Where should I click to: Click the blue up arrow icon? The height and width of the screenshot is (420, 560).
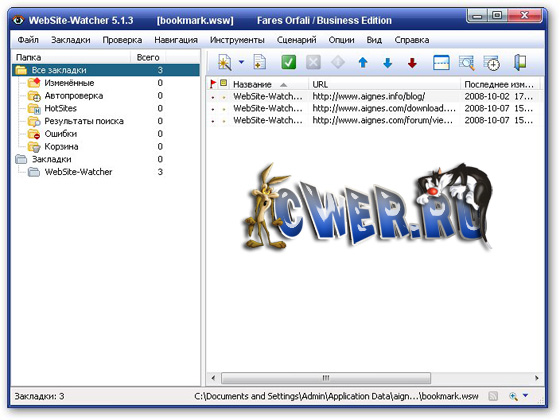coord(363,63)
